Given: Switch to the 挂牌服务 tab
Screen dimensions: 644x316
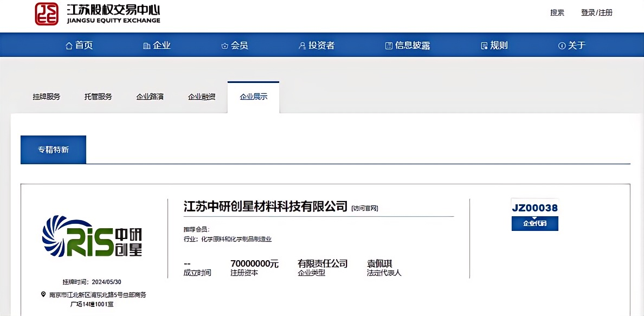Looking at the screenshot, I should pos(46,96).
